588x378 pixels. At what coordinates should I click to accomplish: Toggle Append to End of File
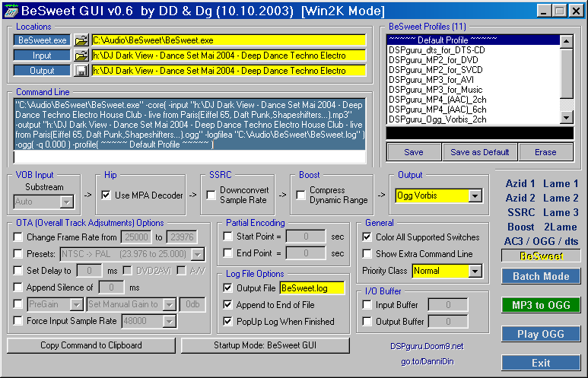227,304
